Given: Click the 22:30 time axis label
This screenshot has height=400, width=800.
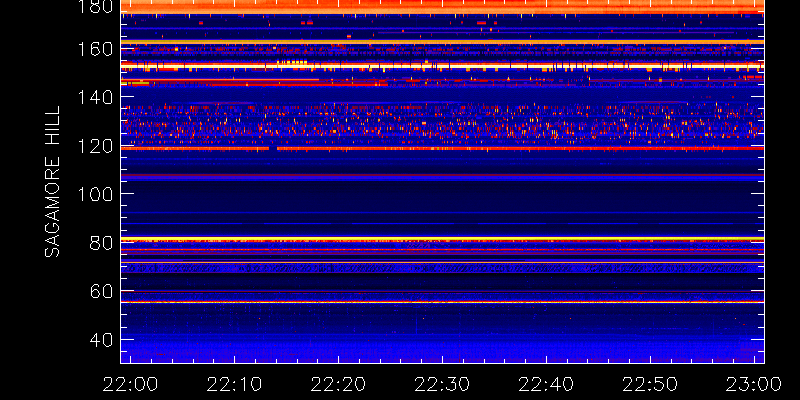Looking at the screenshot, I should [442, 384].
